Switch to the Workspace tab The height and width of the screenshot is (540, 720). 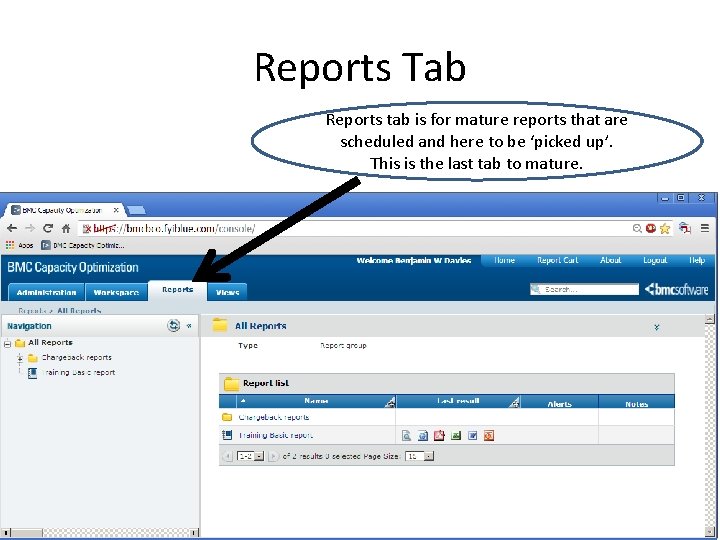pos(116,292)
